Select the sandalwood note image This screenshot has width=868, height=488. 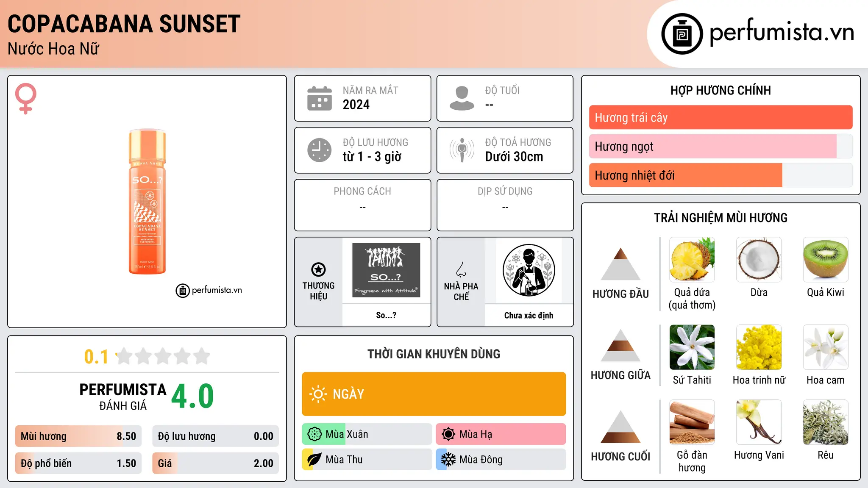pyautogui.click(x=692, y=422)
